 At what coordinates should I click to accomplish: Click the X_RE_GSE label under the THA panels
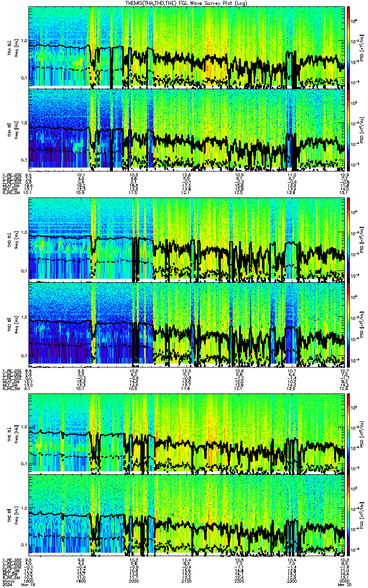coord(11,174)
